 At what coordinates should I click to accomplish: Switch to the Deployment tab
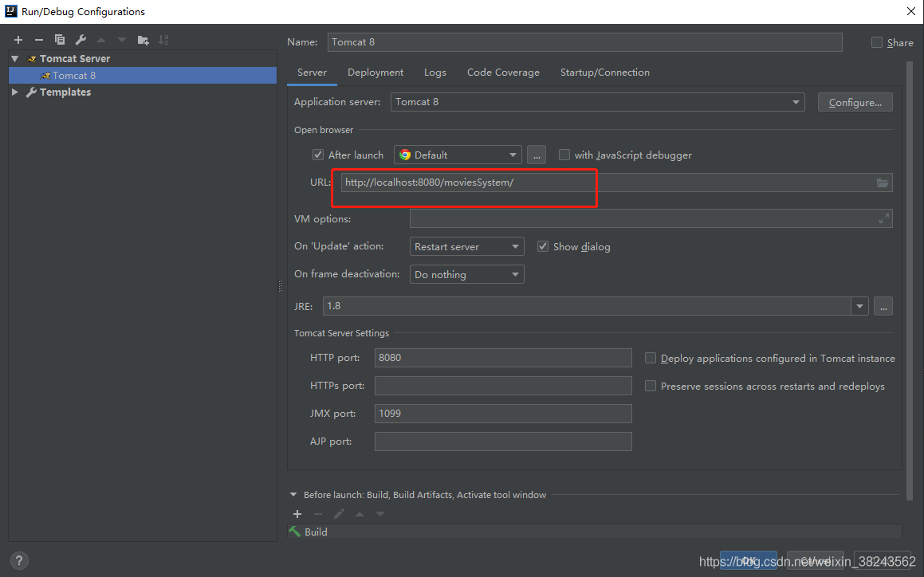(x=375, y=73)
